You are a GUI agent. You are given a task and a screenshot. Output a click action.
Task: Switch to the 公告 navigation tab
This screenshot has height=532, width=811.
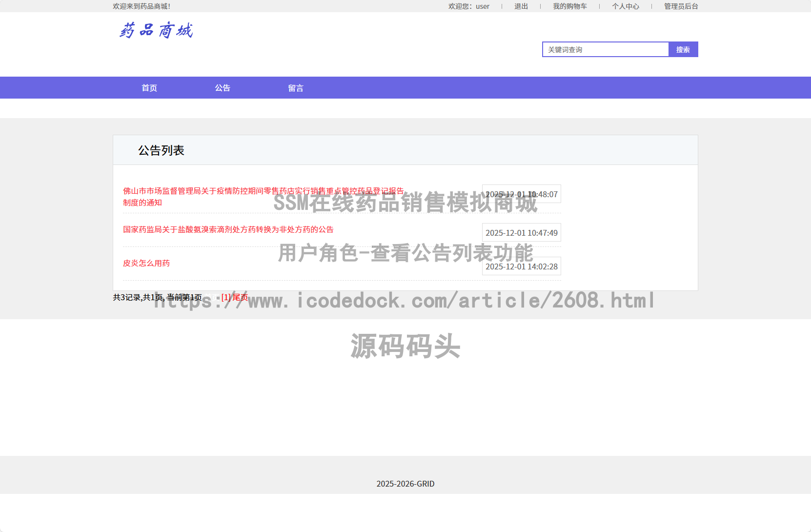223,87
